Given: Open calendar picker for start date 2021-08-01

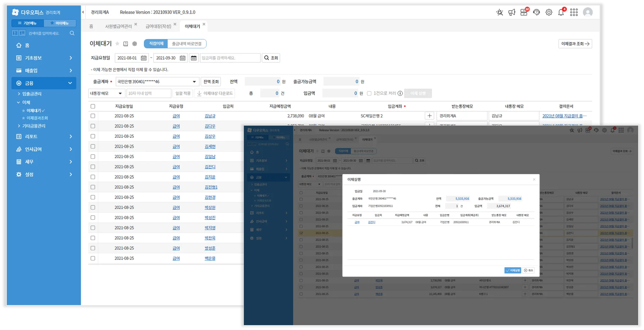Looking at the screenshot, I should click(144, 58).
